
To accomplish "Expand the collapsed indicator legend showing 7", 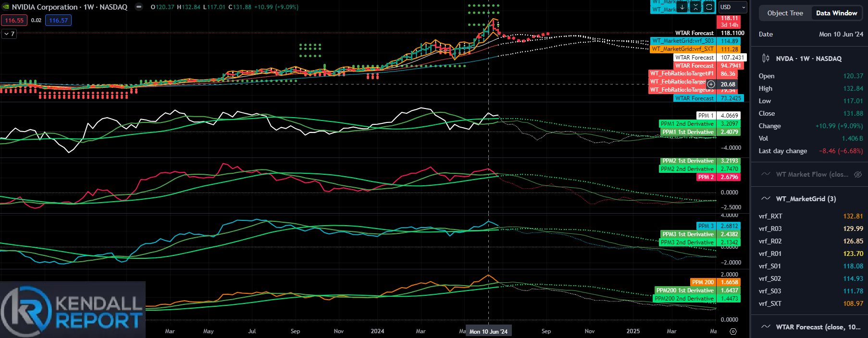I will coord(9,34).
